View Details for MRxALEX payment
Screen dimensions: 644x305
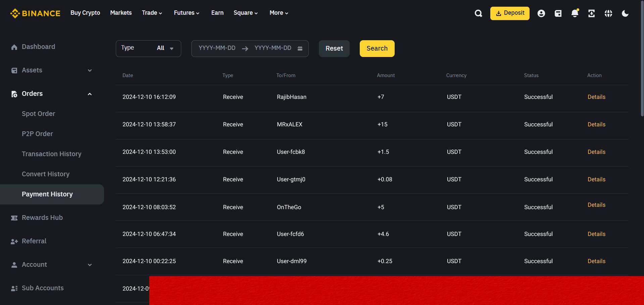click(x=596, y=124)
